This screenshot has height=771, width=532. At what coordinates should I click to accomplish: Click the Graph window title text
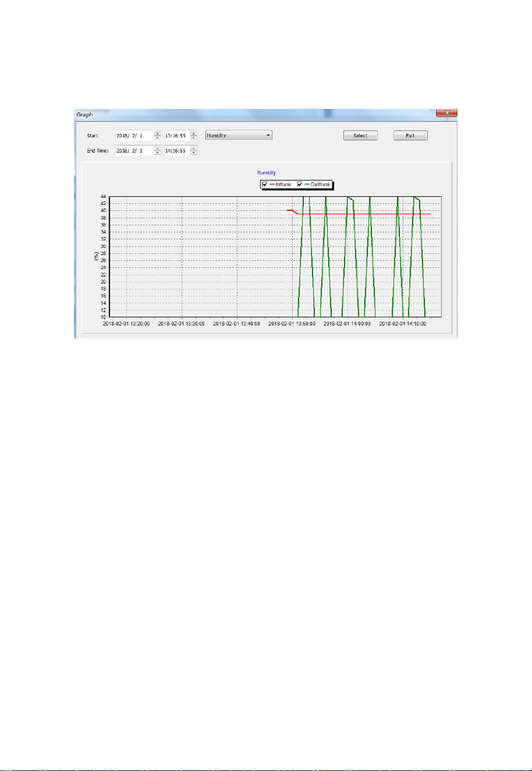click(85, 115)
